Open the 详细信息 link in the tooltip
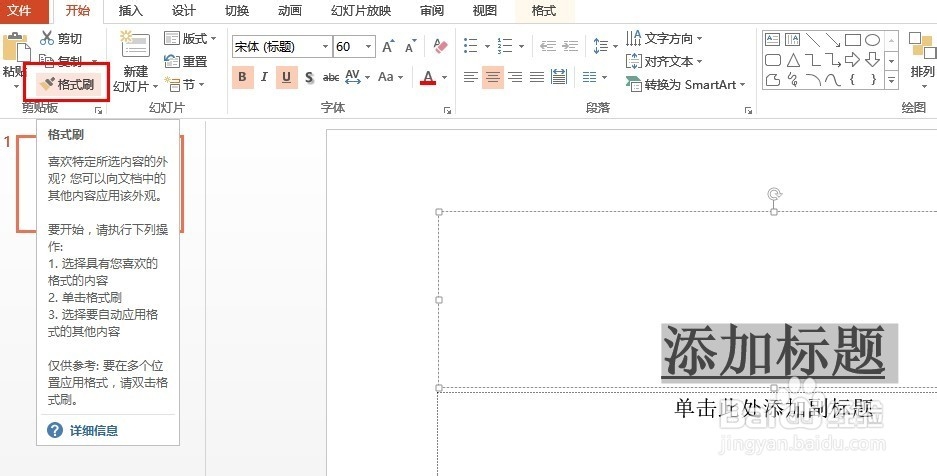The width and height of the screenshot is (937, 476). coord(93,430)
